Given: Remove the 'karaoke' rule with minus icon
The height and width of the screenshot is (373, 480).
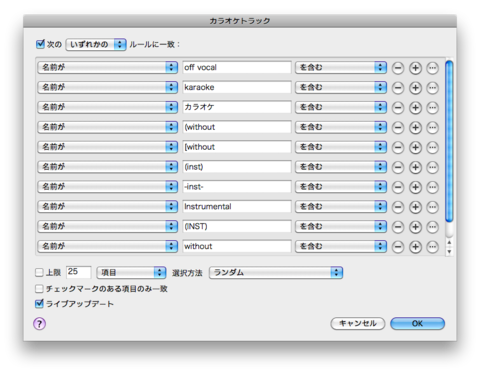Looking at the screenshot, I should (398, 88).
